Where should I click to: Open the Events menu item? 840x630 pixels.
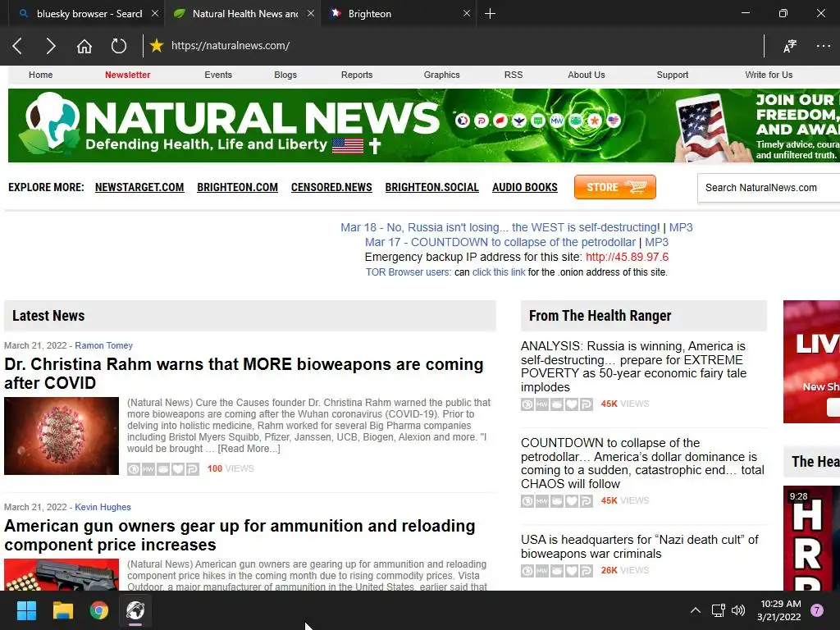click(218, 75)
